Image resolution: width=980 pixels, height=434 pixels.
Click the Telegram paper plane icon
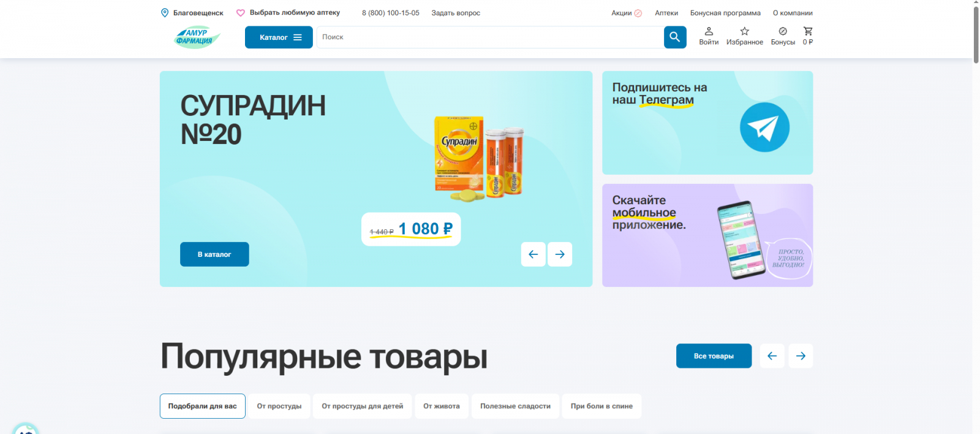coord(764,127)
